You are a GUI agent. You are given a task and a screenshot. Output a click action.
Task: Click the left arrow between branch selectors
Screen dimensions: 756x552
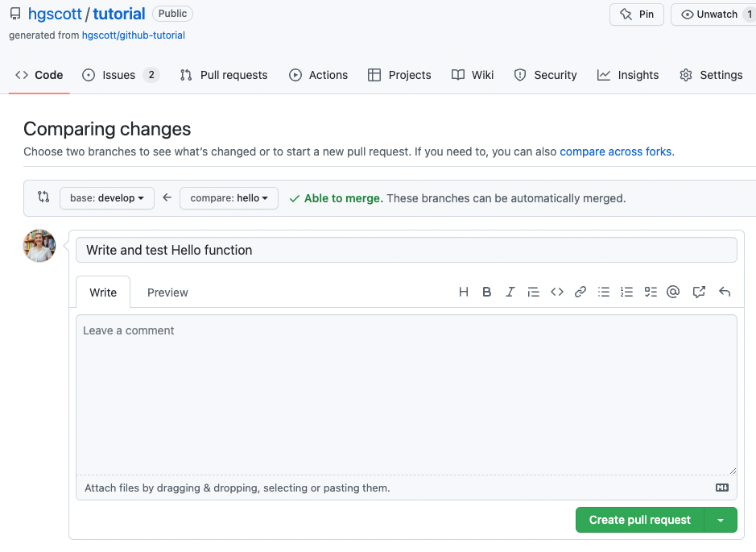pos(167,197)
